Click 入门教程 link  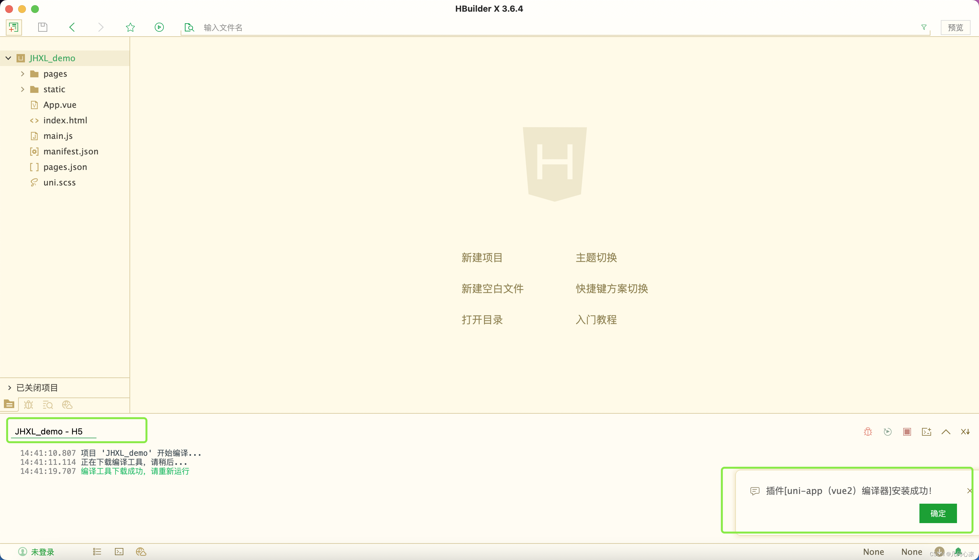tap(596, 320)
